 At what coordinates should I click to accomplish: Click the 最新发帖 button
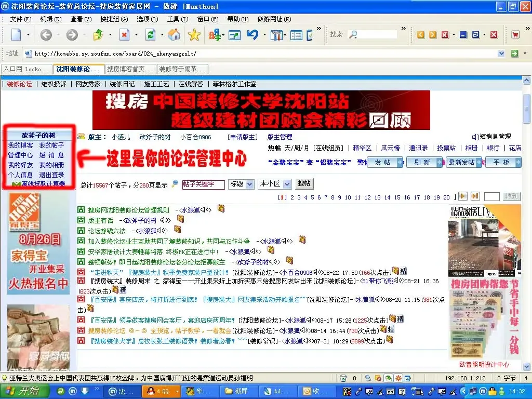[464, 163]
